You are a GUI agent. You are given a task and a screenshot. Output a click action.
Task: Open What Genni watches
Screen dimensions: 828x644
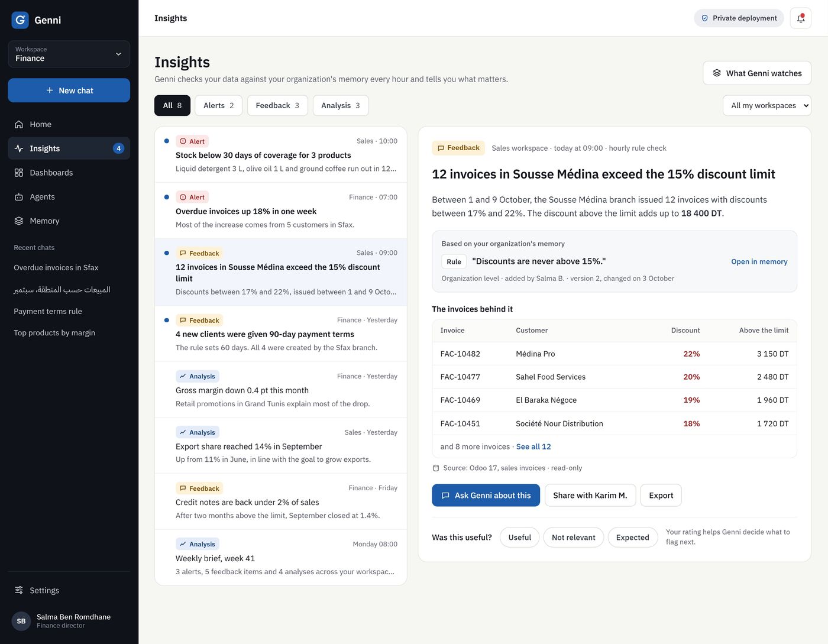(757, 73)
